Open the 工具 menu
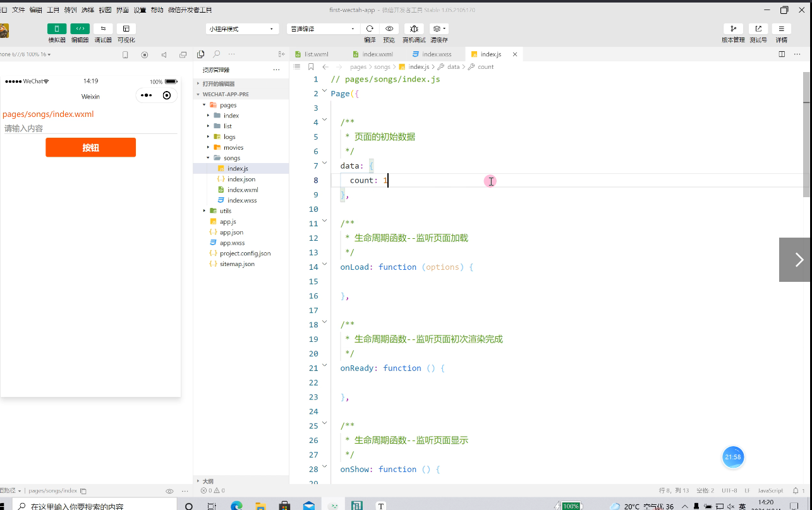 point(53,10)
